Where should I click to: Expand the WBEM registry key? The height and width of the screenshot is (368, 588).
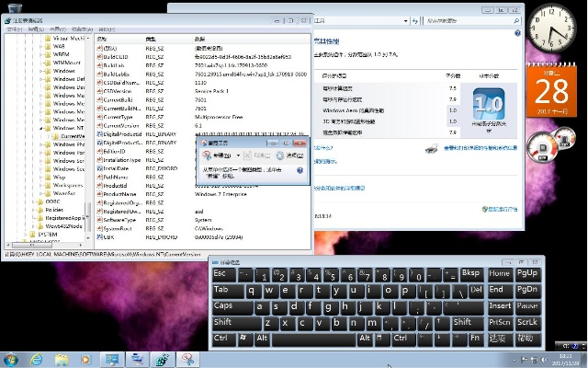pyautogui.click(x=40, y=54)
